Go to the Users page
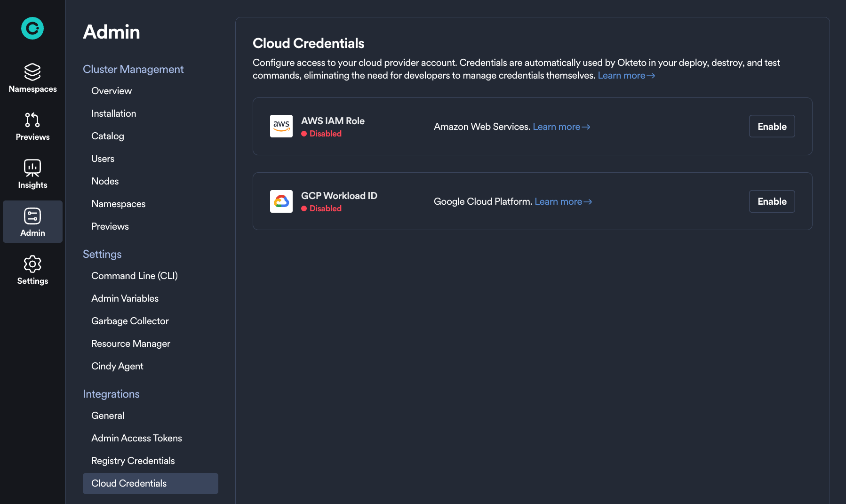This screenshot has width=846, height=504. (103, 159)
